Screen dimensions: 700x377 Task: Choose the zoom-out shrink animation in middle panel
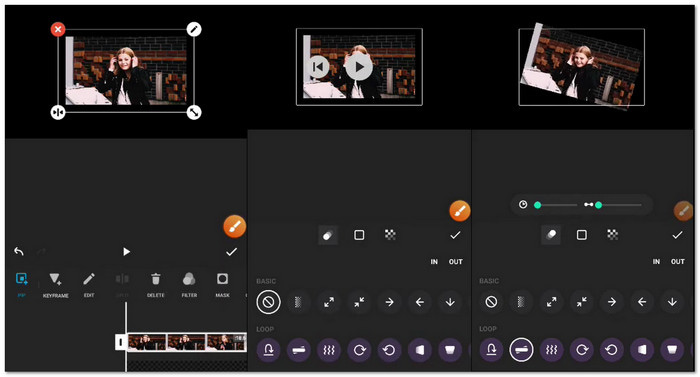click(359, 302)
